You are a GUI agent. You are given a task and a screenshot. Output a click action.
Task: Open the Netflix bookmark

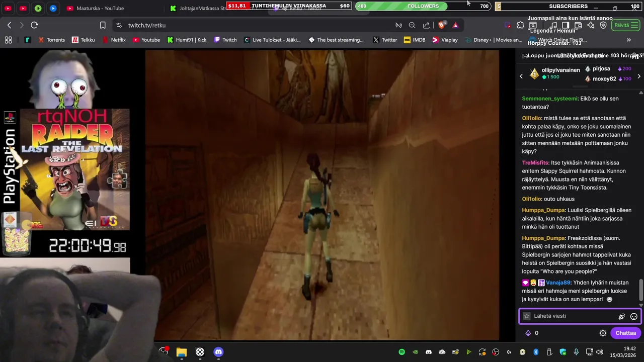click(114, 40)
